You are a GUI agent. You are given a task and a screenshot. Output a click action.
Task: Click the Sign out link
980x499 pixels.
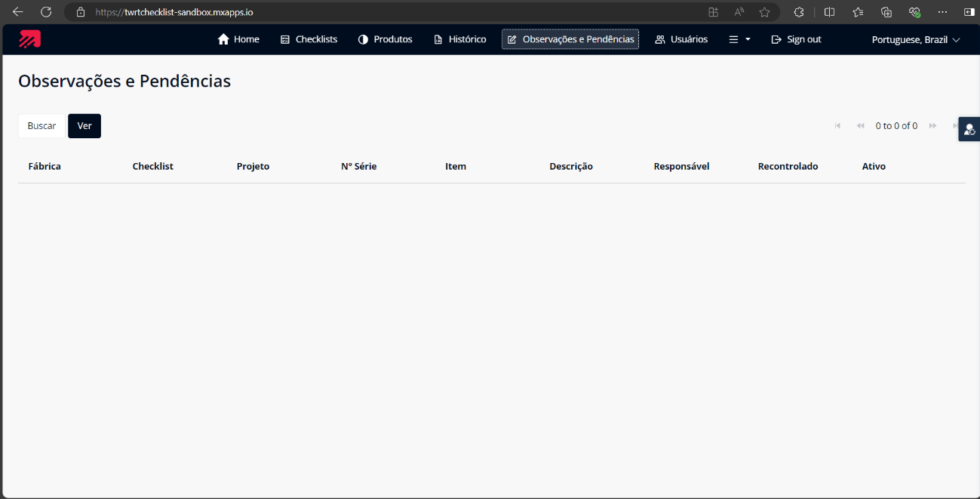point(796,39)
